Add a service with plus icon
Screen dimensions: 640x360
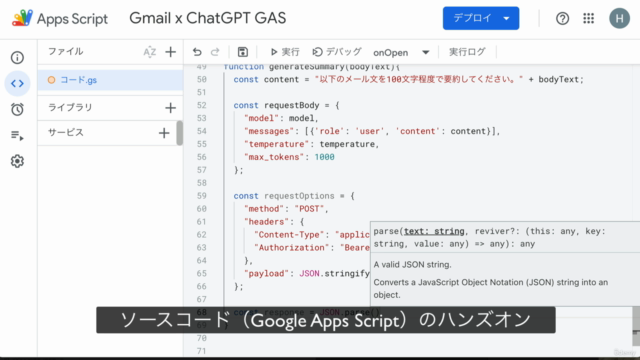pyautogui.click(x=164, y=133)
